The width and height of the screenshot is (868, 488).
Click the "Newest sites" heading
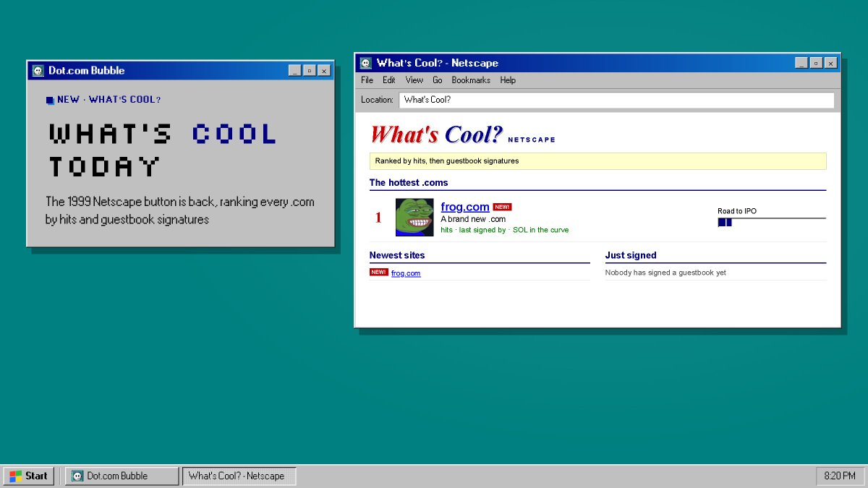pyautogui.click(x=397, y=255)
